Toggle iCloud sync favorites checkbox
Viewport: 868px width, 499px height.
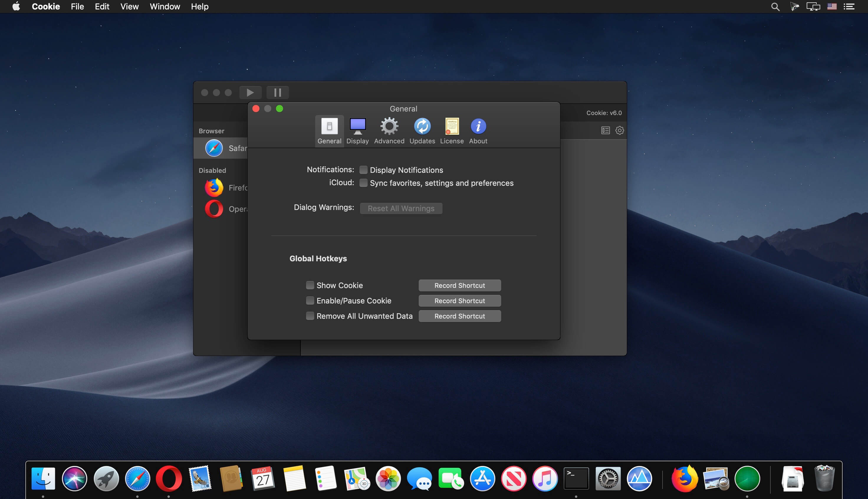click(363, 183)
